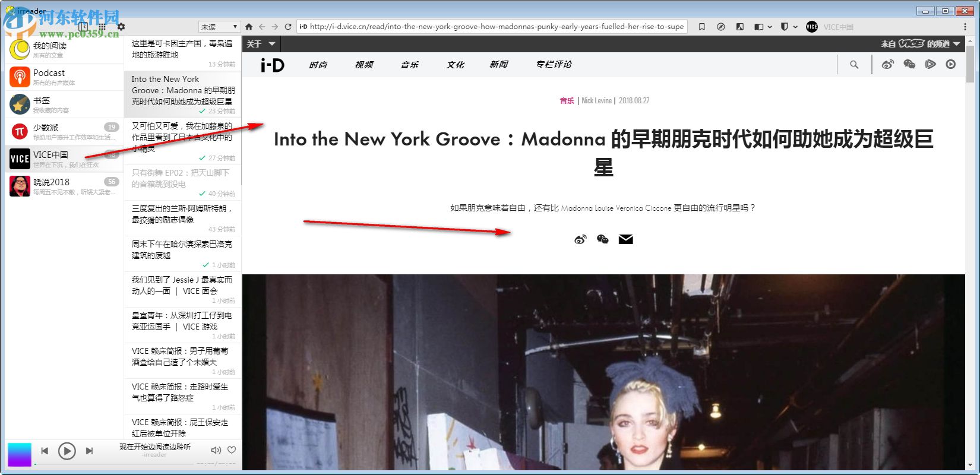
Task: Open the 时尚 section
Action: pos(318,65)
